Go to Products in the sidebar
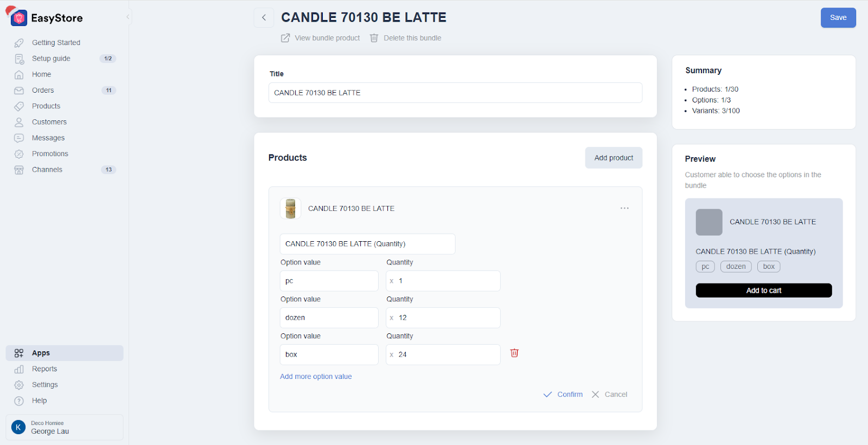Viewport: 868px width, 445px height. coord(46,106)
